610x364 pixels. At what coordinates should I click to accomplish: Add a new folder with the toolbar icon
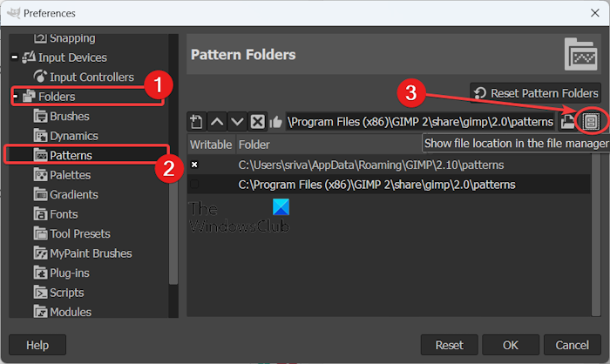[x=196, y=122]
